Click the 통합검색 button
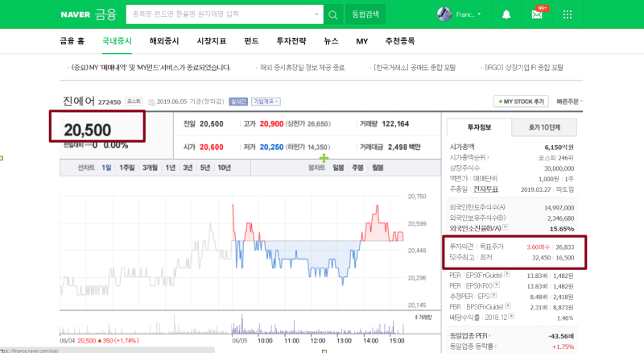Image resolution: width=644 pixels, height=353 pixels. click(x=365, y=15)
